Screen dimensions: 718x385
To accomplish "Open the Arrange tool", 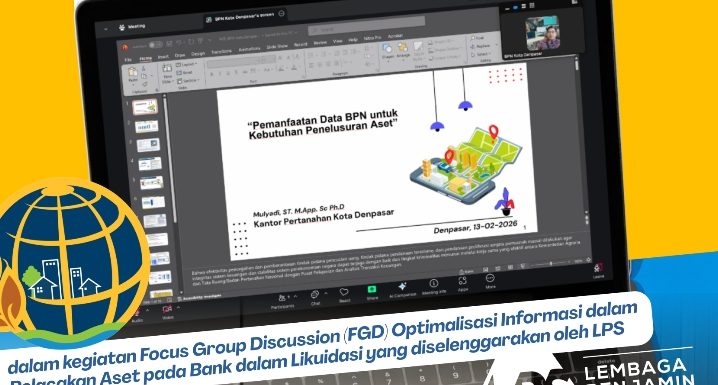I will [x=403, y=51].
